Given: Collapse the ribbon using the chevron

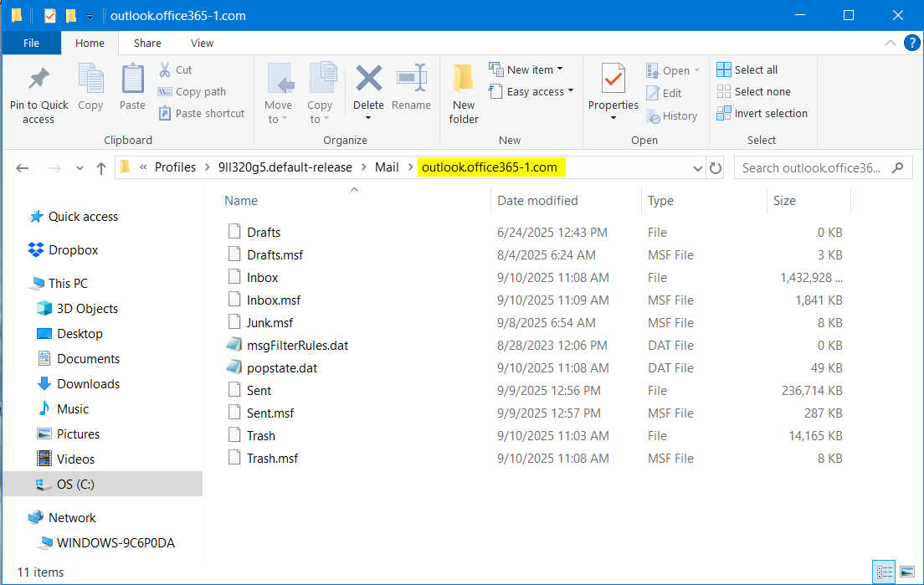Looking at the screenshot, I should click(891, 43).
